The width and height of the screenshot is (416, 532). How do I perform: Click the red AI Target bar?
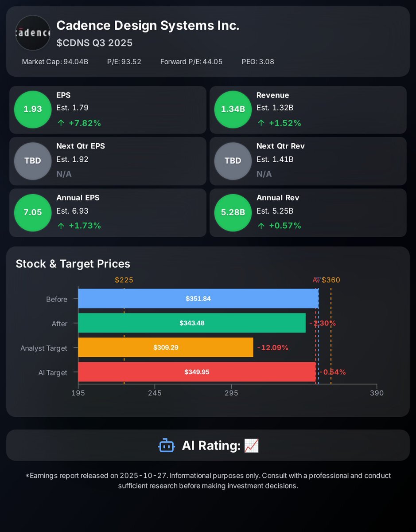197,372
